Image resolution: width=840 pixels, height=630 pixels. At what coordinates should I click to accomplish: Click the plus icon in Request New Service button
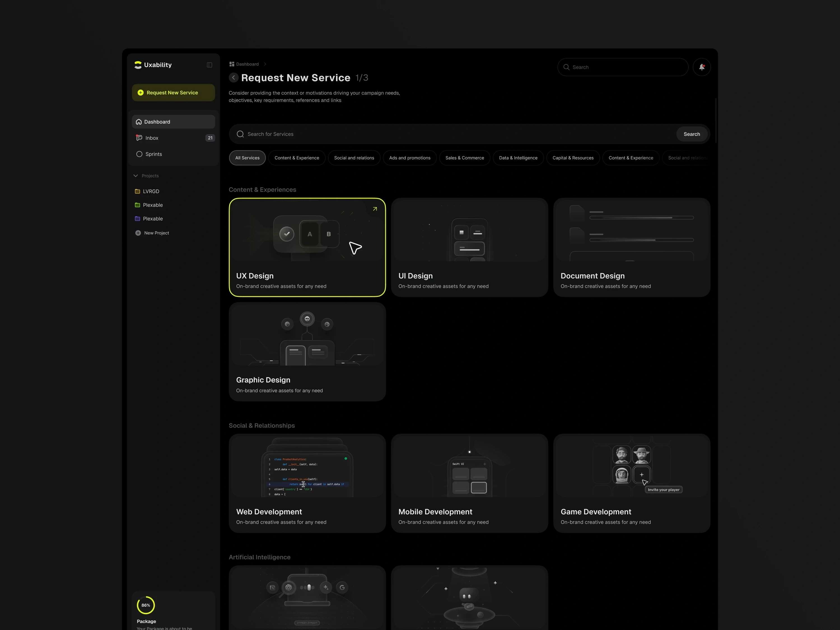[x=141, y=93]
